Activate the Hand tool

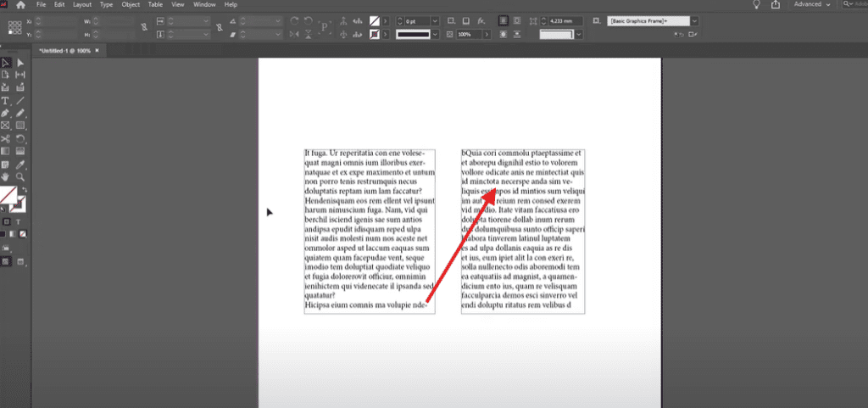point(6,176)
